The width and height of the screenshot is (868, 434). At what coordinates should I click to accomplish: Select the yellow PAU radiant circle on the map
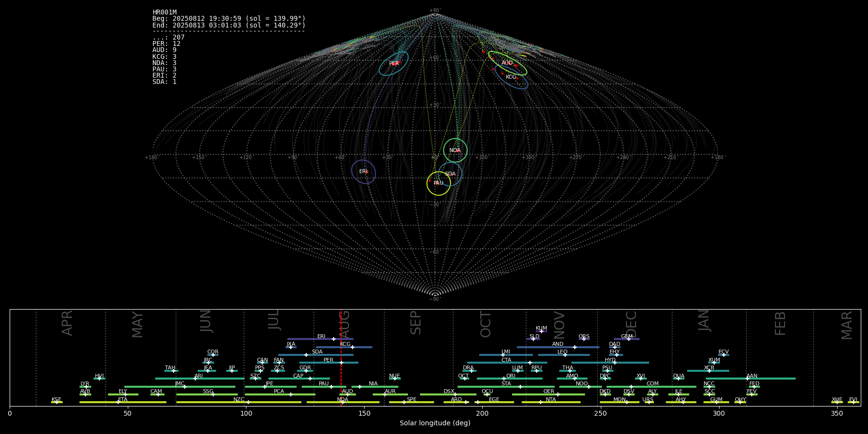coord(439,183)
